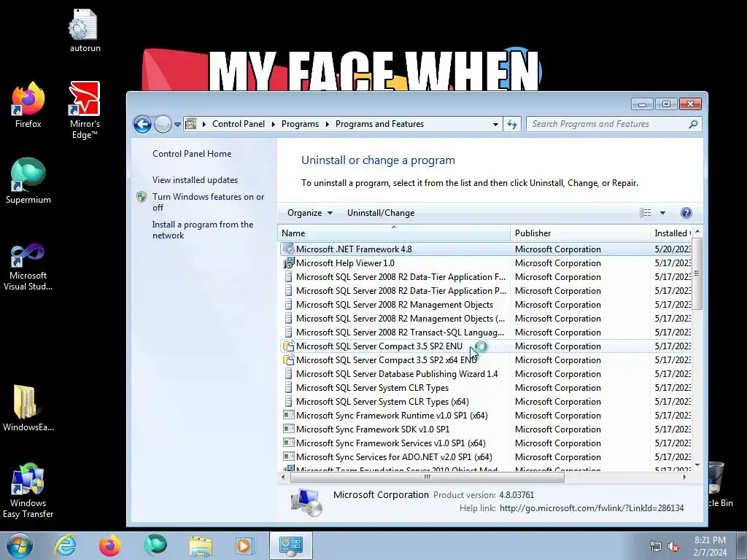Click the vertical scrollbar down arrow
This screenshot has width=747, height=560.
[697, 465]
